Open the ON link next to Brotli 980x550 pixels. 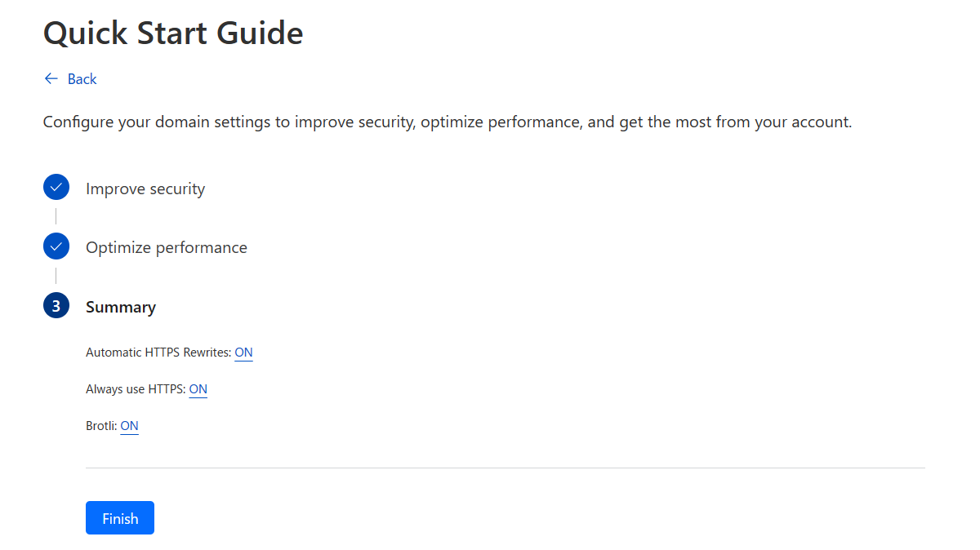pyautogui.click(x=129, y=426)
